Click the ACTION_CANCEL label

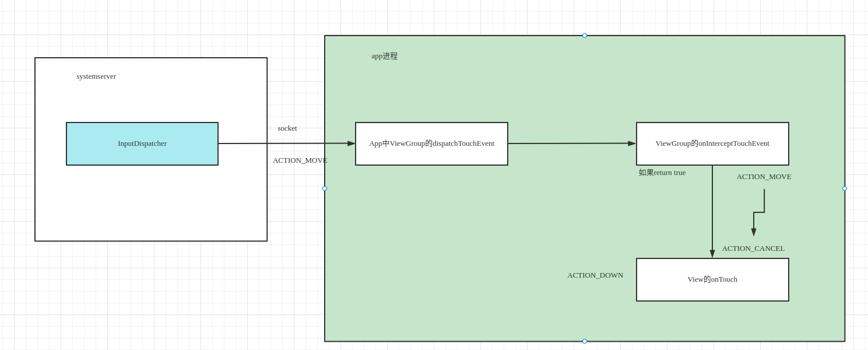pyautogui.click(x=754, y=249)
